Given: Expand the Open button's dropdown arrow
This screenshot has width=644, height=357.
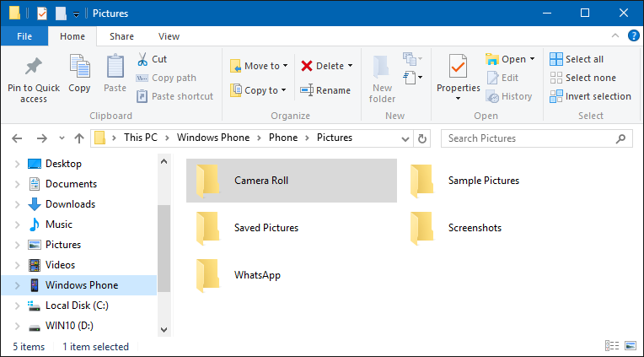Looking at the screenshot, I should point(532,59).
